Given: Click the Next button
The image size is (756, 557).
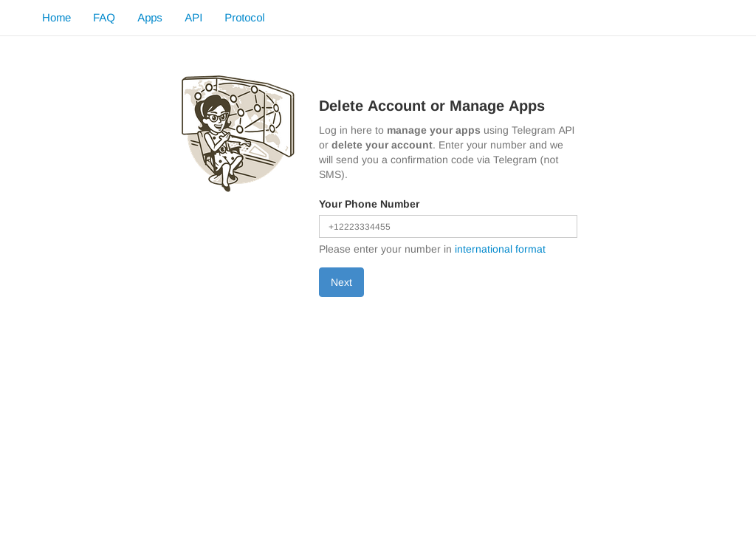Looking at the screenshot, I should click(x=341, y=282).
